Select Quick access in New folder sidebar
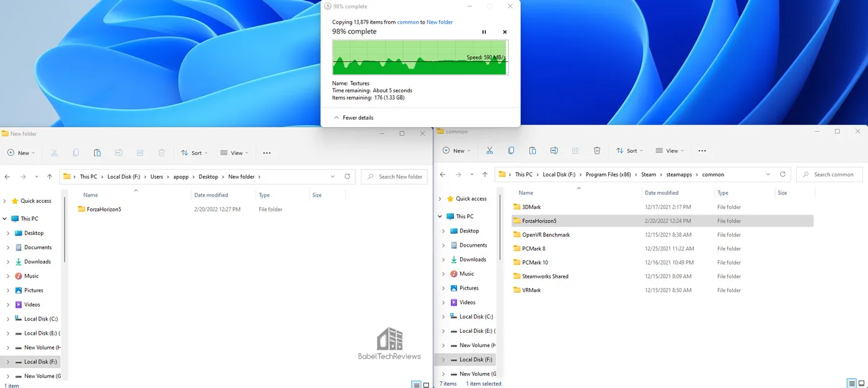The image size is (868, 388). (x=36, y=201)
